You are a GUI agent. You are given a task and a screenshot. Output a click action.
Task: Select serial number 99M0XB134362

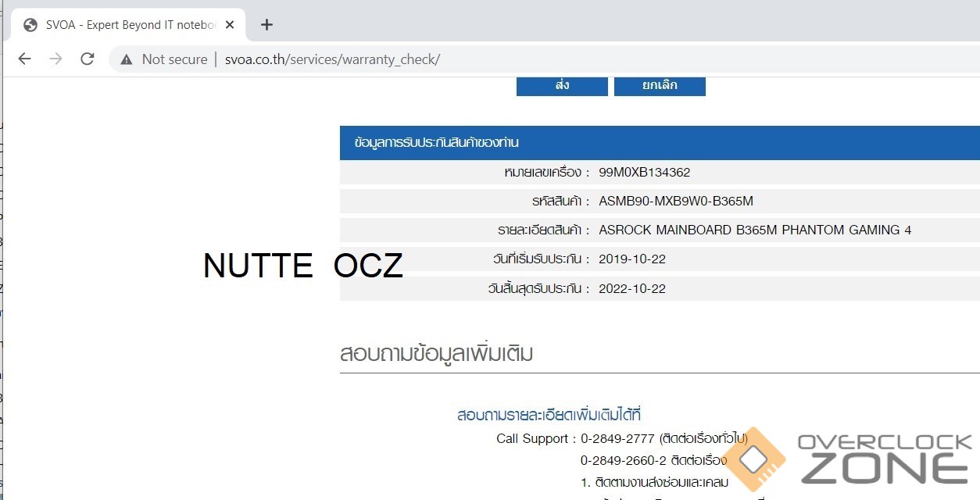tap(645, 173)
